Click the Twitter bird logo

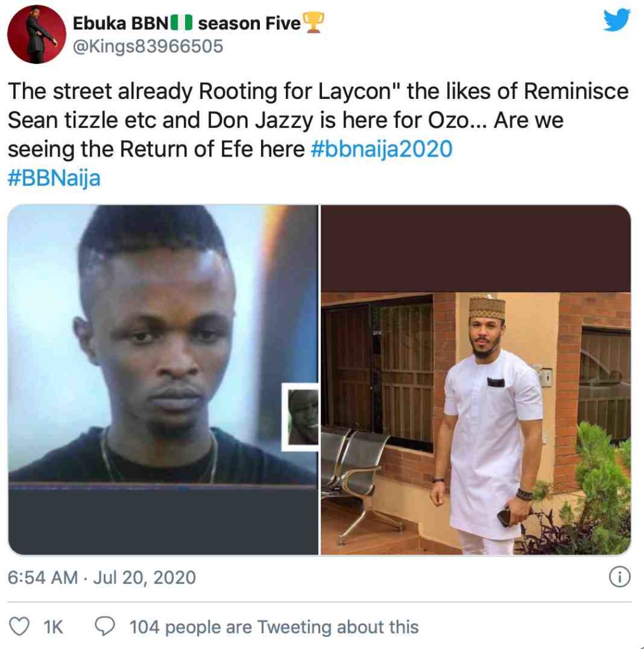[x=617, y=20]
